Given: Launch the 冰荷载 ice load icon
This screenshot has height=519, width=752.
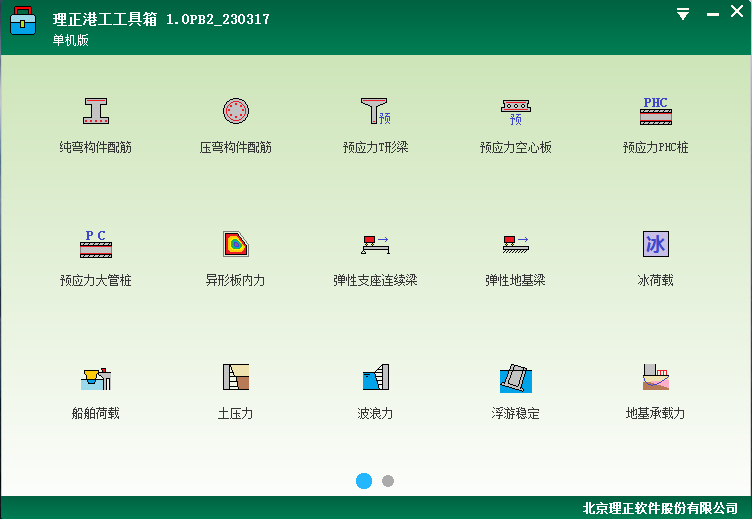Looking at the screenshot, I should point(656,244).
